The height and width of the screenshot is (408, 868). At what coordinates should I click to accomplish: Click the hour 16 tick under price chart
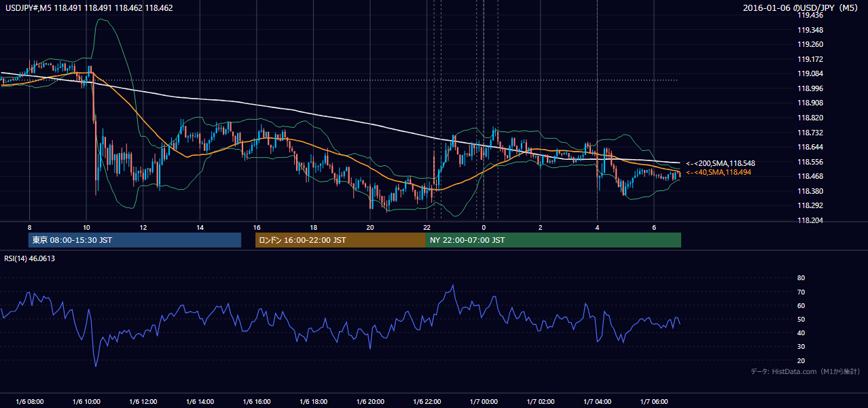coord(257,227)
